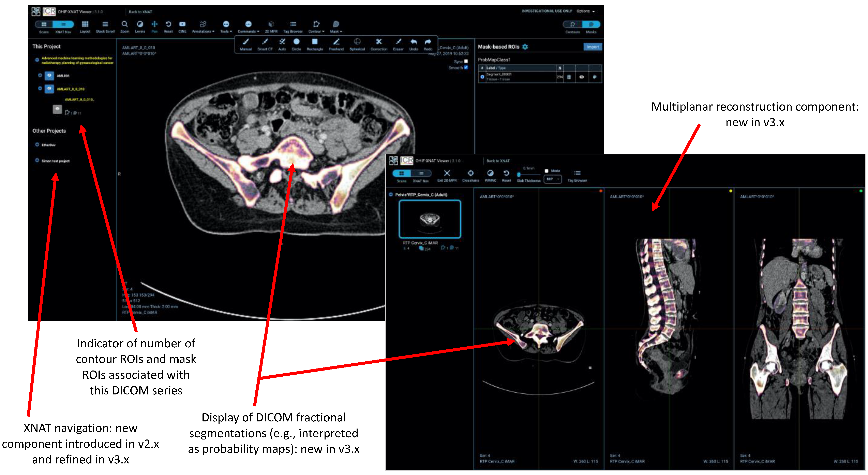The width and height of the screenshot is (868, 475).
Task: Open the Options menu
Action: pos(586,11)
